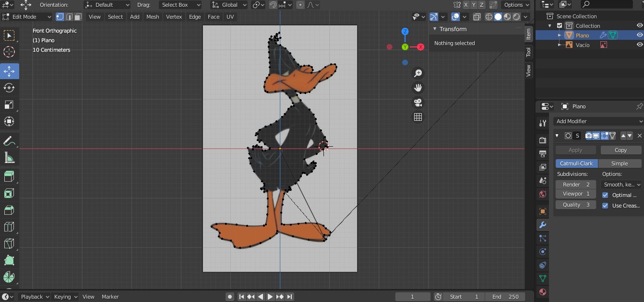Open the Edit Mode dropdown
This screenshot has width=644, height=302.
pyautogui.click(x=27, y=17)
